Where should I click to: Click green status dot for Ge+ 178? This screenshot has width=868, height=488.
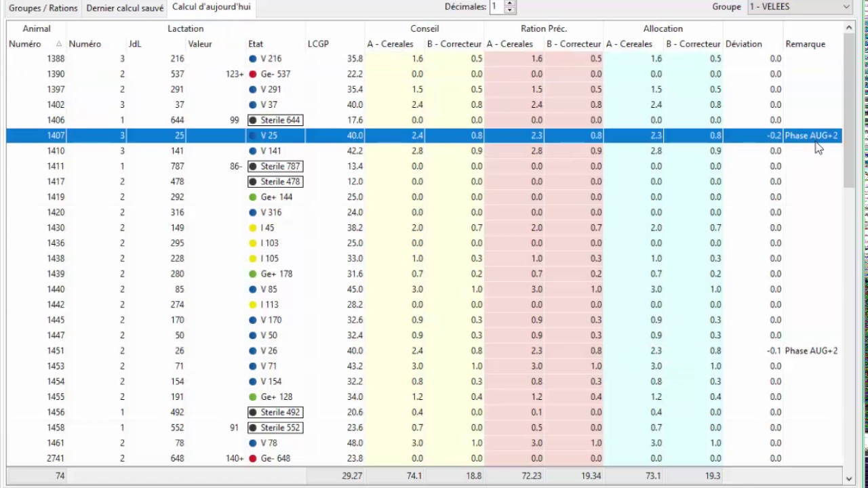(253, 274)
